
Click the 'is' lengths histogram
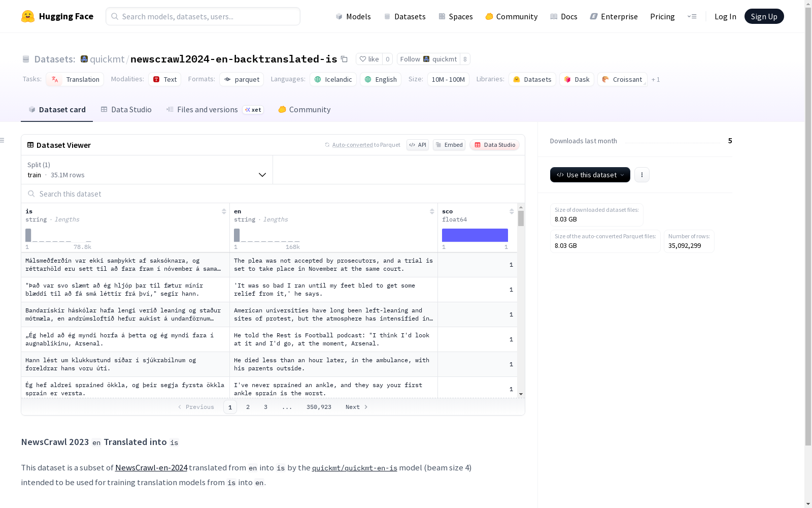click(x=58, y=235)
